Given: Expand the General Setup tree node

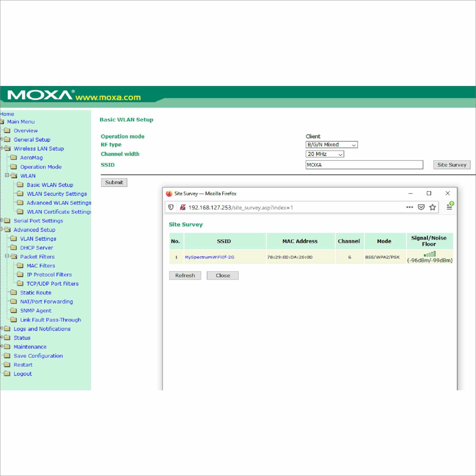Looking at the screenshot, I should coord(1,139).
